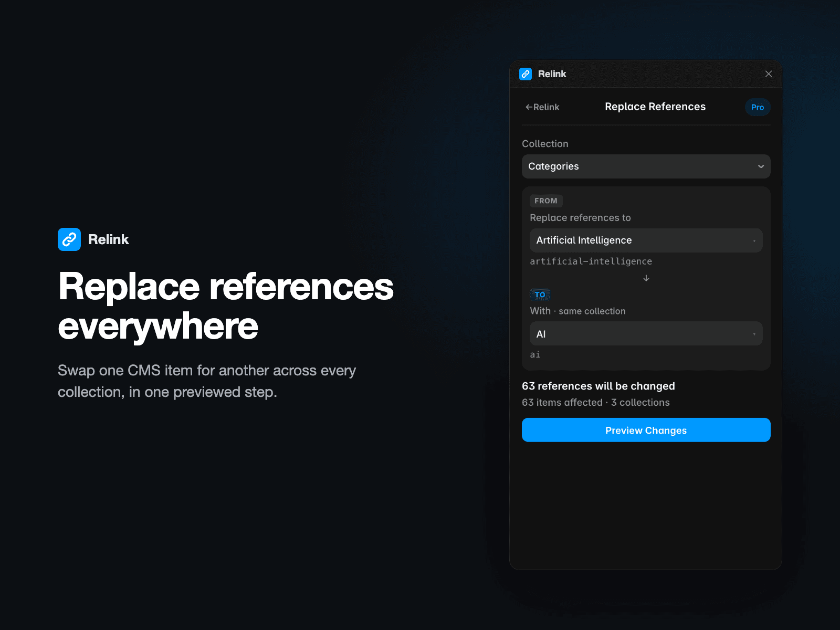Click the Preview Changes button
The height and width of the screenshot is (630, 840).
pos(646,430)
